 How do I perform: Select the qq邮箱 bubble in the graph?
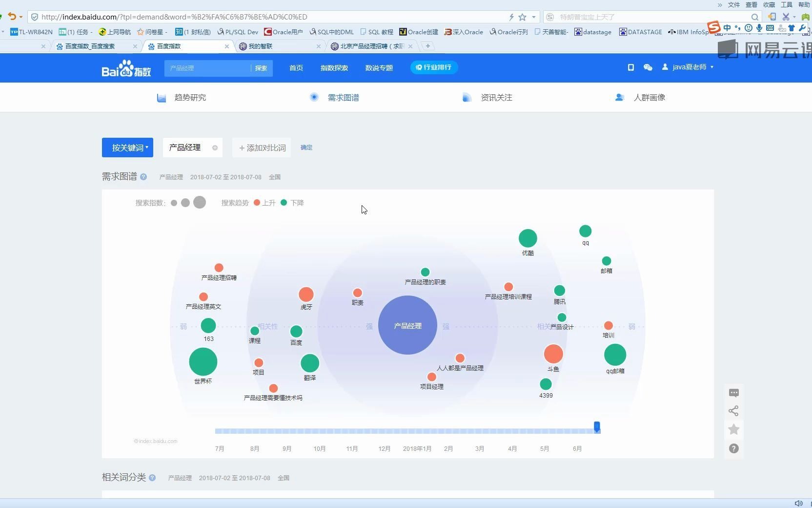[615, 355]
